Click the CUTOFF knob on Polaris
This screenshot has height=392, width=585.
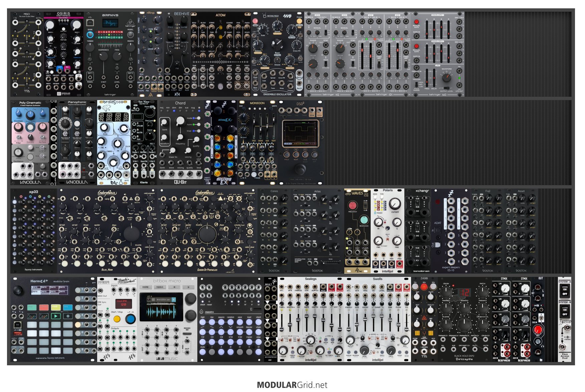coord(395,203)
